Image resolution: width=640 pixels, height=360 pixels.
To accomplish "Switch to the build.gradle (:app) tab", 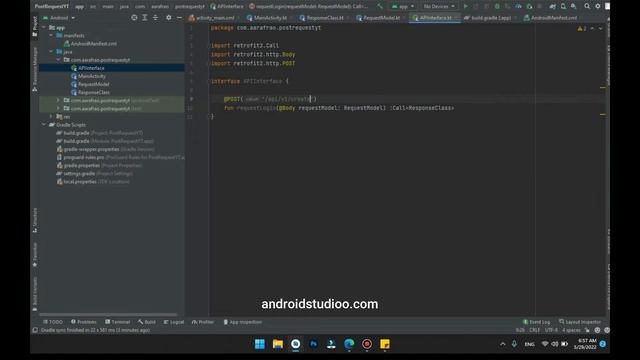I will [490, 18].
